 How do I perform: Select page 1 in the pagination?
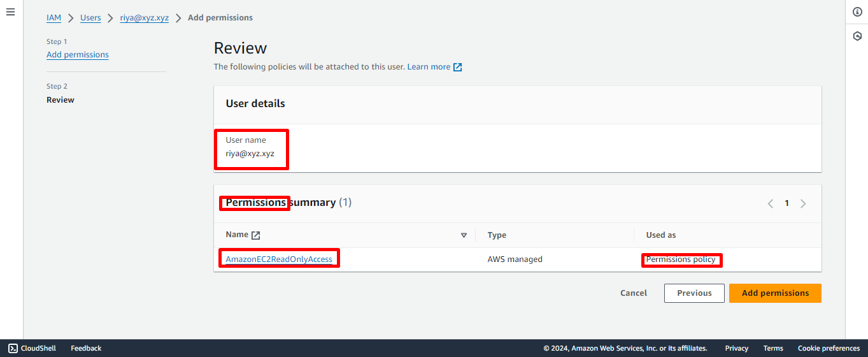click(786, 203)
